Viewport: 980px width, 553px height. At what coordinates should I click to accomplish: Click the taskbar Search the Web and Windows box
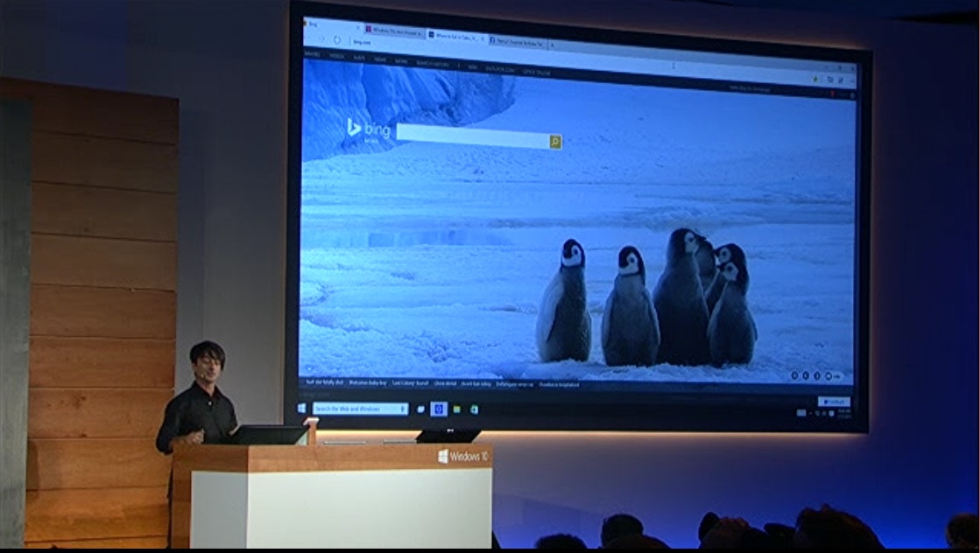tap(360, 409)
